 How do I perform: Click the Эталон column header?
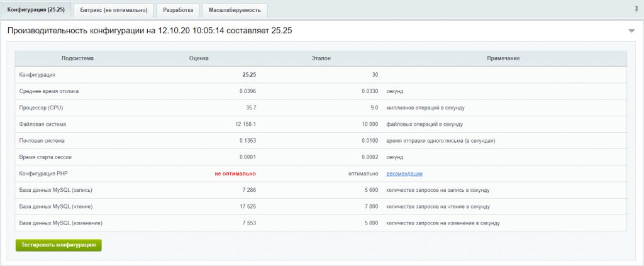point(321,58)
